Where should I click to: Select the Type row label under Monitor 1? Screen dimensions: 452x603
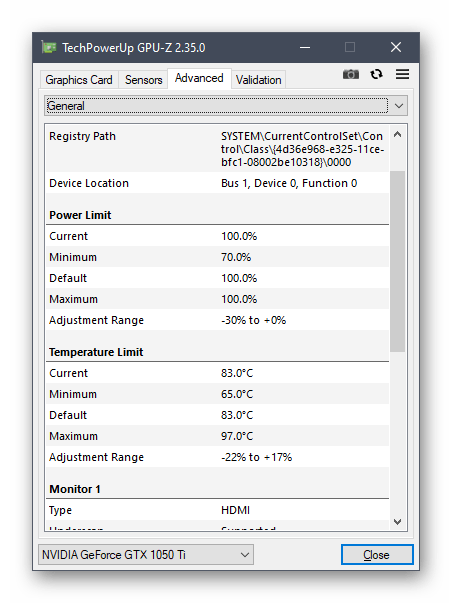tap(60, 510)
